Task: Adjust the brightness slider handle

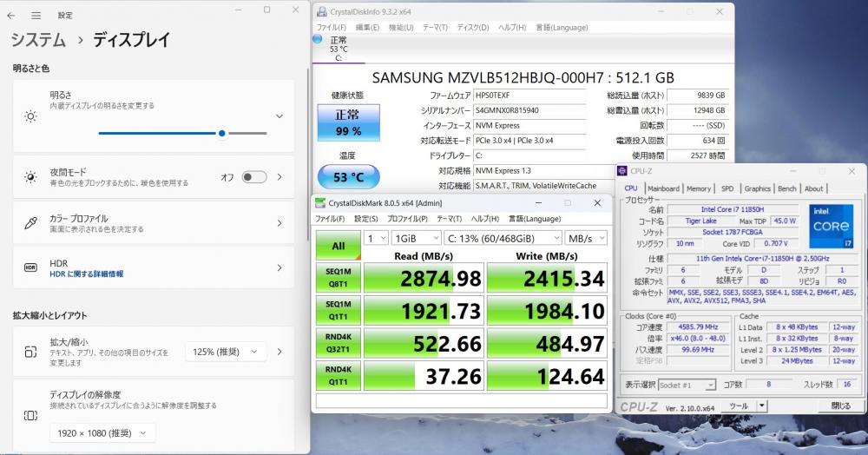Action: (x=222, y=134)
